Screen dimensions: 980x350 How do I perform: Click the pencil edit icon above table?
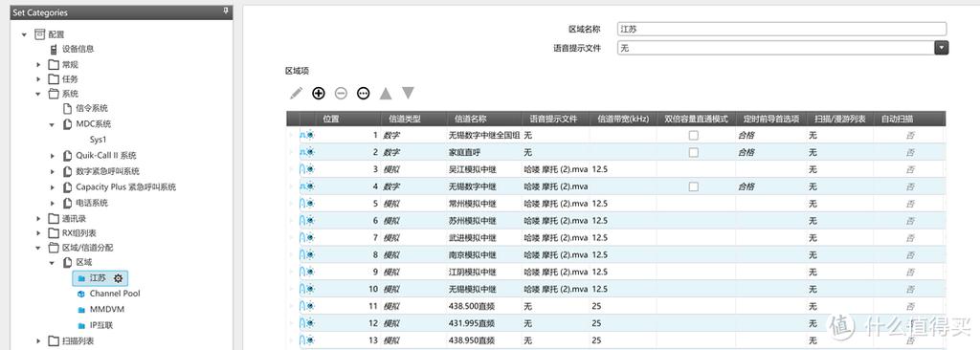[x=296, y=93]
